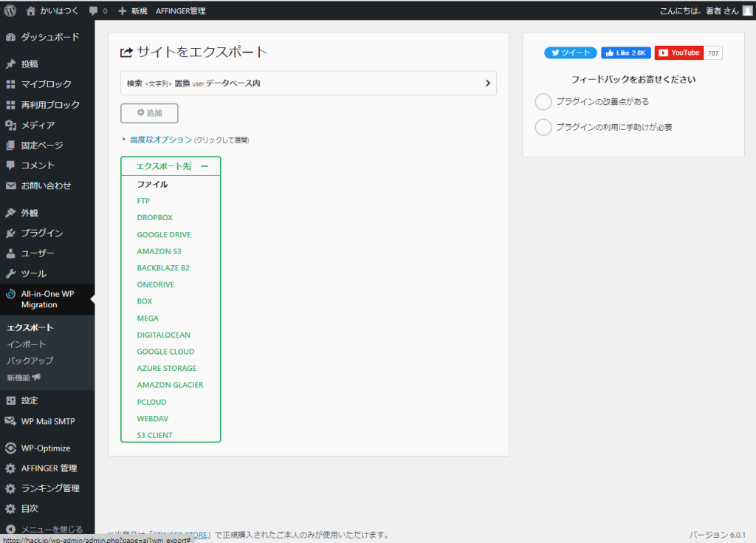The image size is (756, 543).
Task: Click the media icon next to メディア
Action: pyautogui.click(x=10, y=125)
